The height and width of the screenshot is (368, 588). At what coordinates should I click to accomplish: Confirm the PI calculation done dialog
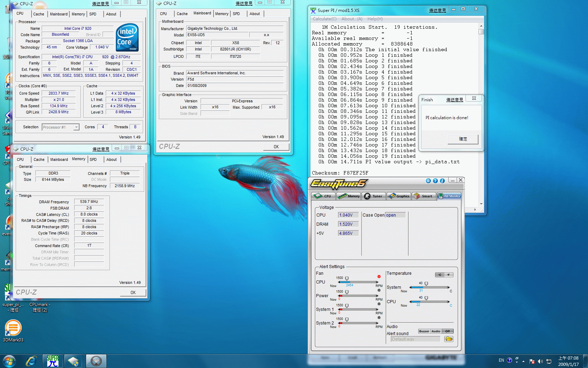(463, 139)
